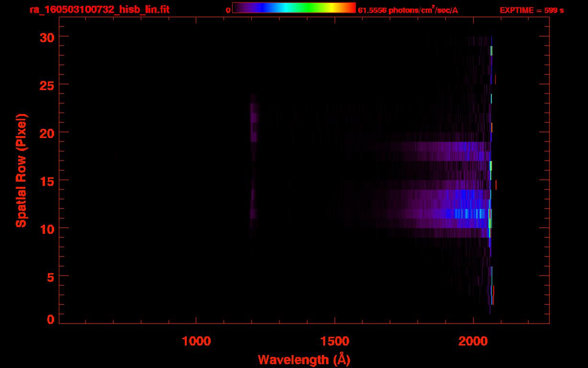Click the 1000 wavelength tick label
Viewport: 588px width, 368px height.
click(x=196, y=341)
